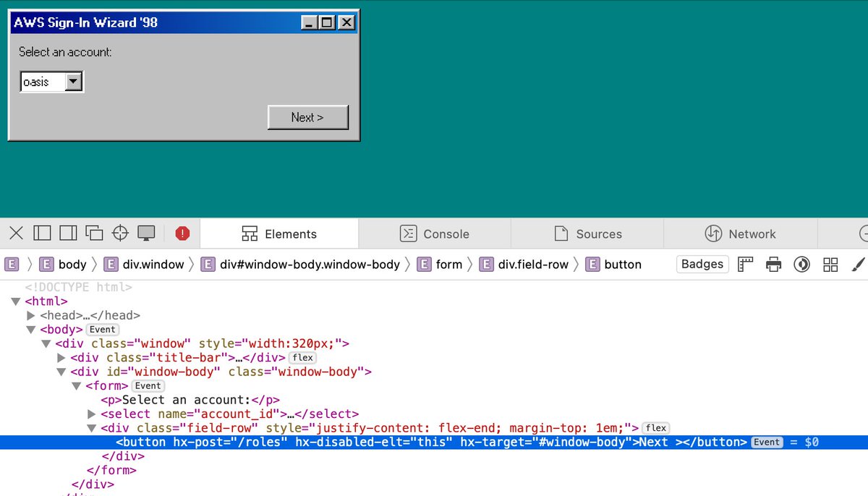Click the flex badge on field-row div
This screenshot has height=496, width=868.
point(657,428)
